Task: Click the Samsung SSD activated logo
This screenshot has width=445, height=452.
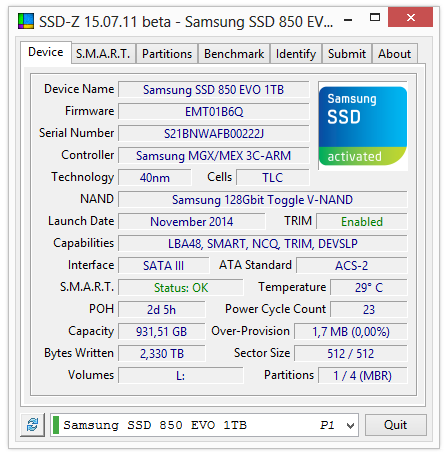Action: pyautogui.click(x=363, y=126)
